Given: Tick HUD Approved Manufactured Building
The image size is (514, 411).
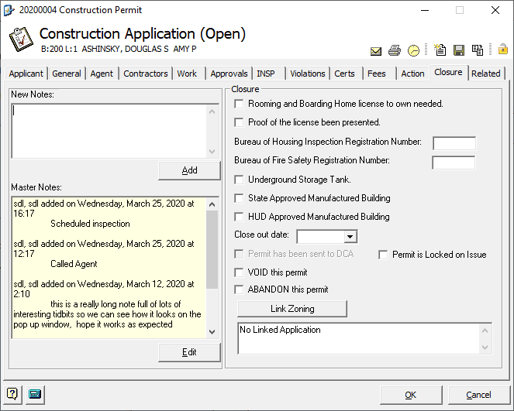Looking at the screenshot, I should tap(239, 217).
